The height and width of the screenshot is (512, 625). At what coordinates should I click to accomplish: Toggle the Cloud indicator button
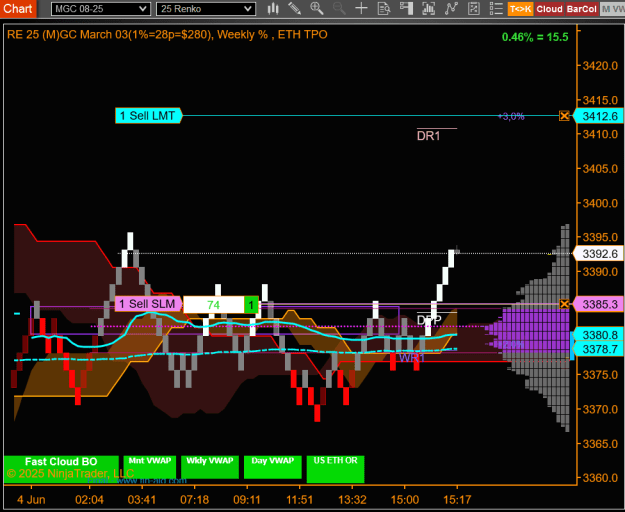[549, 9]
